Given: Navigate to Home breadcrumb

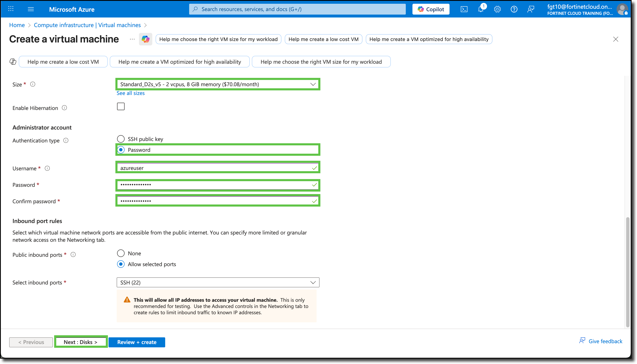Looking at the screenshot, I should point(17,25).
